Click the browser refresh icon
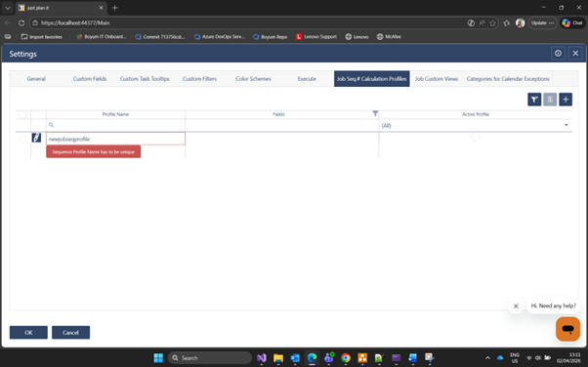588x367 pixels. (21, 22)
